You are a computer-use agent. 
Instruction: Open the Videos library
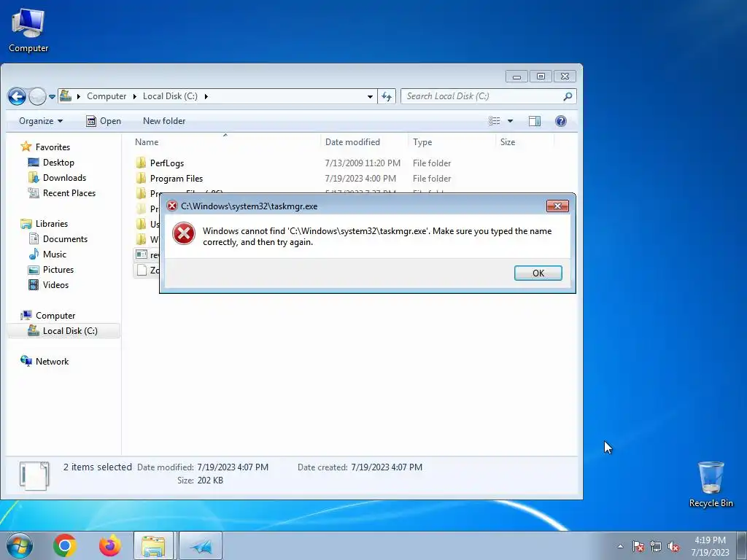point(55,285)
